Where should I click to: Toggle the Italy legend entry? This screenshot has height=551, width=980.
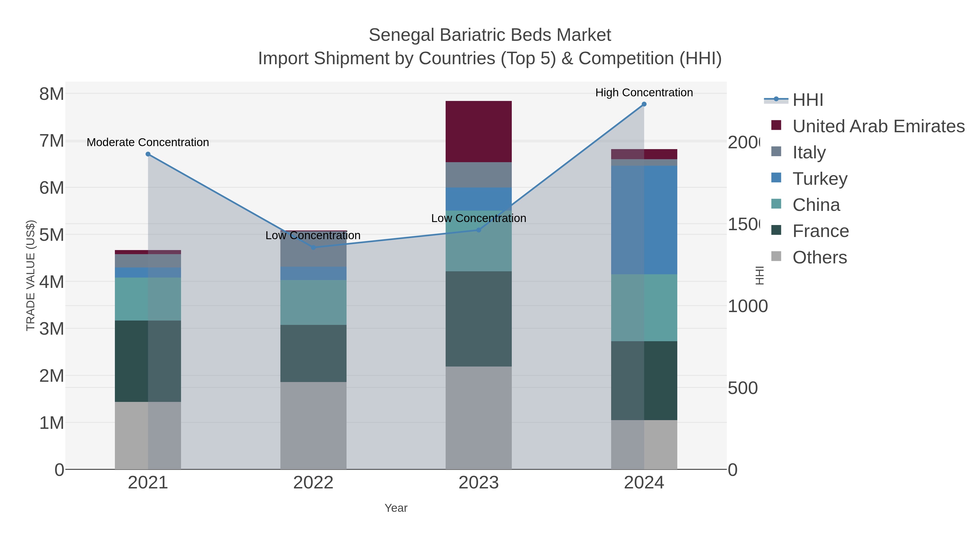tap(798, 152)
